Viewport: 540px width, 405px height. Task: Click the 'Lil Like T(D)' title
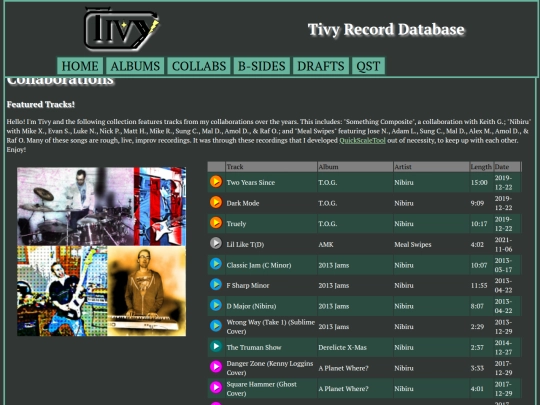tap(245, 245)
